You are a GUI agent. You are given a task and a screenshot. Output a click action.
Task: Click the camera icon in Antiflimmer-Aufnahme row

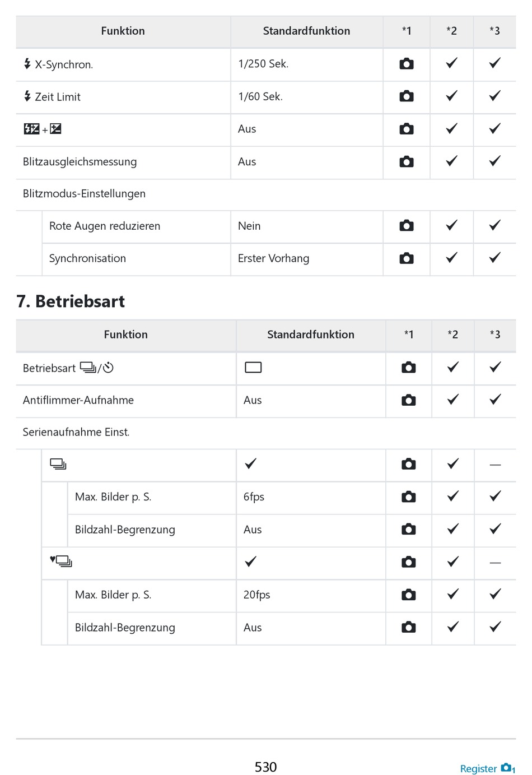click(409, 400)
